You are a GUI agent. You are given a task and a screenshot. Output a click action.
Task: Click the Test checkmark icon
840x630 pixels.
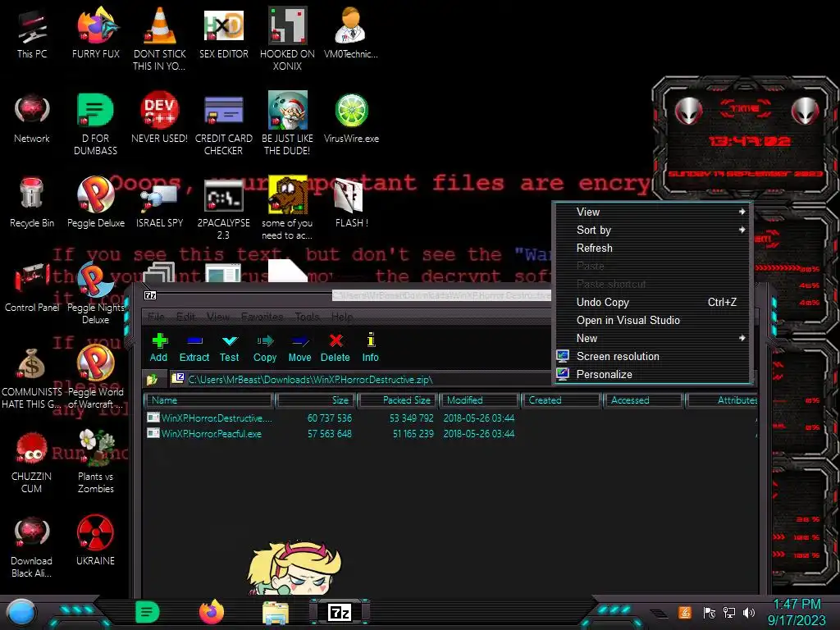pos(230,348)
